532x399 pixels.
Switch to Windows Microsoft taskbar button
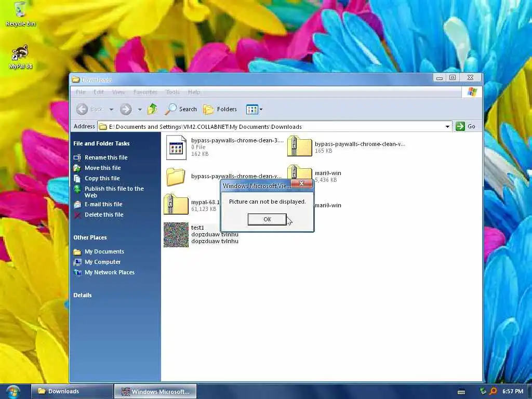[x=155, y=391]
